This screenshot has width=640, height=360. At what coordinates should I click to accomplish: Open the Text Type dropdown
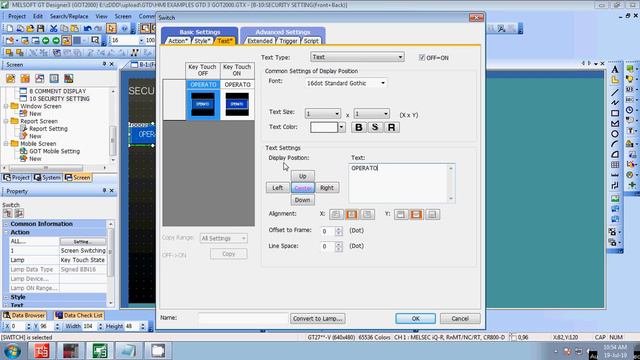(x=357, y=57)
